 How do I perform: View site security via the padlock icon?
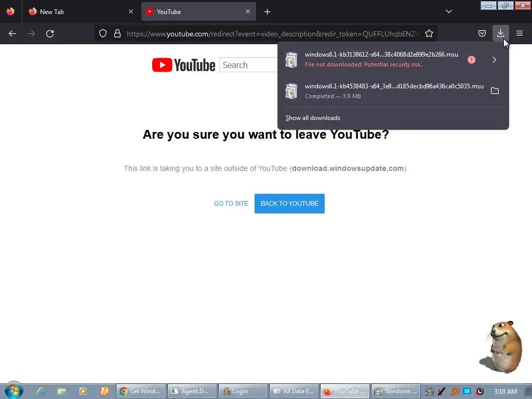coord(117,33)
